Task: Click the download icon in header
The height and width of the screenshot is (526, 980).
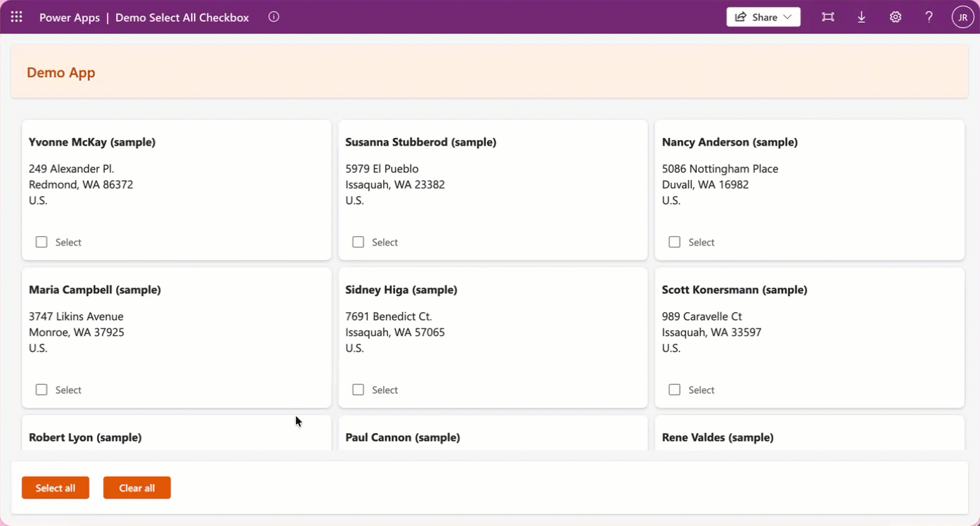Action: click(861, 17)
